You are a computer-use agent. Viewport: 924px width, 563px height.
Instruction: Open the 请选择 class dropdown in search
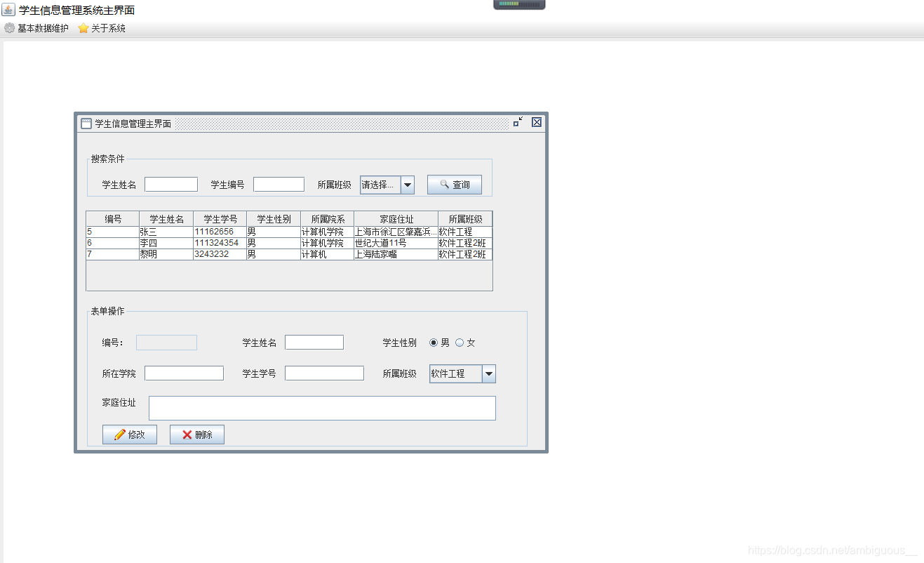pos(387,185)
